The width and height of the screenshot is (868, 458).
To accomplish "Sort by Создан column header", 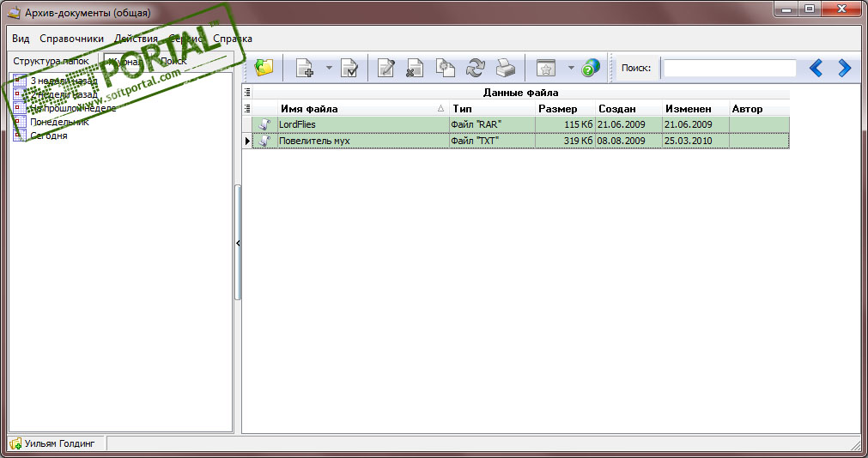I will [x=628, y=109].
